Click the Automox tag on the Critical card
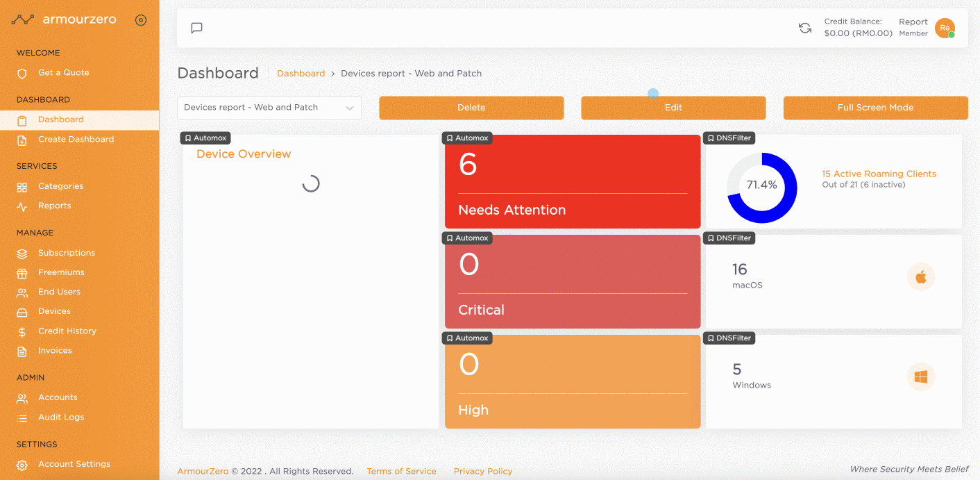This screenshot has height=480, width=980. coord(467,238)
